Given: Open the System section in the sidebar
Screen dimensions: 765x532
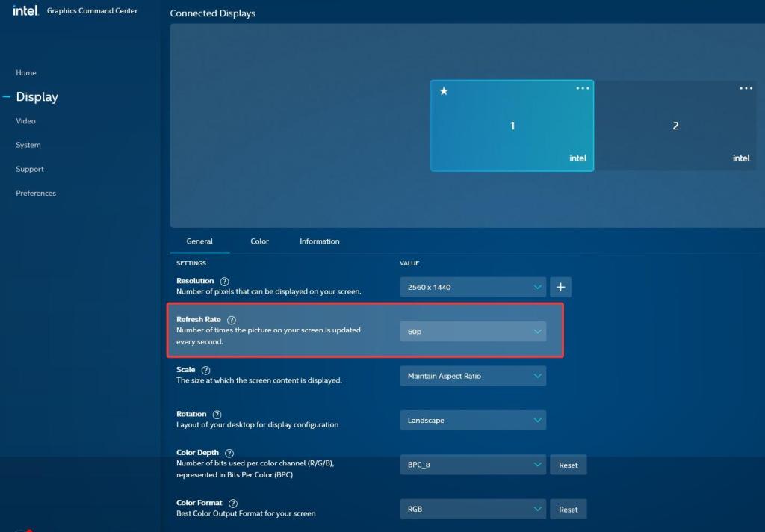Looking at the screenshot, I should click(28, 145).
